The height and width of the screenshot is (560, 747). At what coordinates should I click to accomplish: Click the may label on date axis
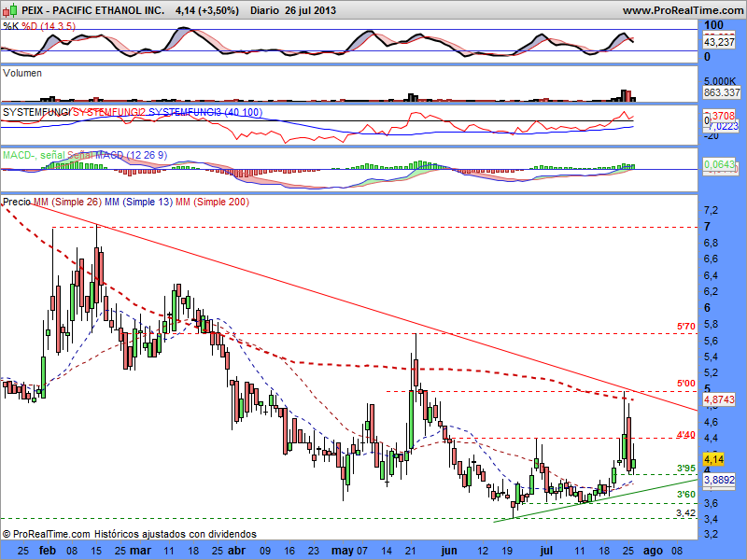[x=342, y=552]
